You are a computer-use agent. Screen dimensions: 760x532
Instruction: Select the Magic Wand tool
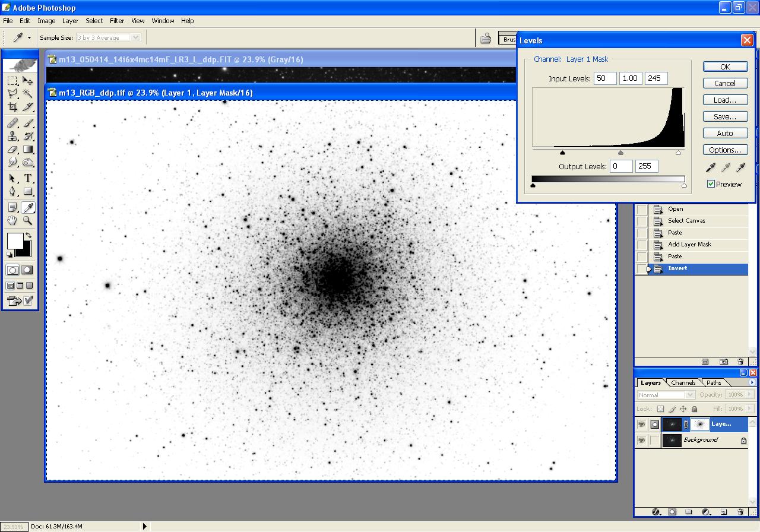click(x=28, y=94)
